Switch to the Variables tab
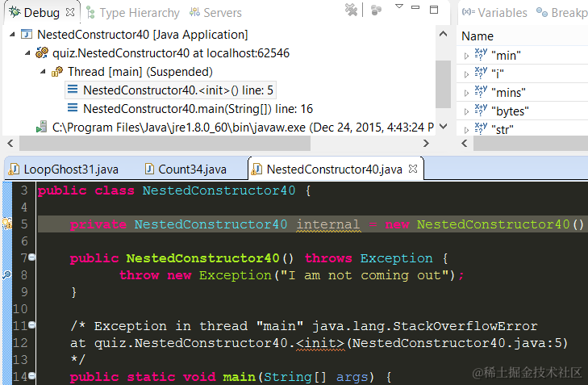Screen dimensions: 588x385 [494, 13]
